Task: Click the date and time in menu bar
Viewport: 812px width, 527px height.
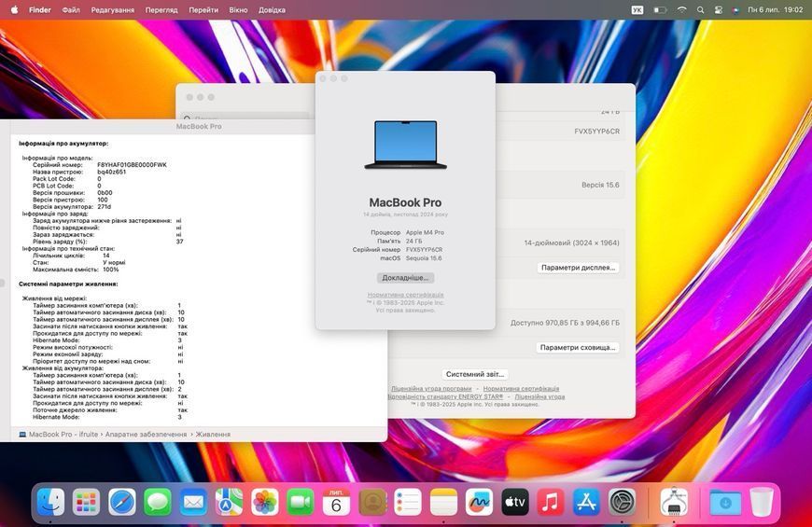Action: [776, 9]
